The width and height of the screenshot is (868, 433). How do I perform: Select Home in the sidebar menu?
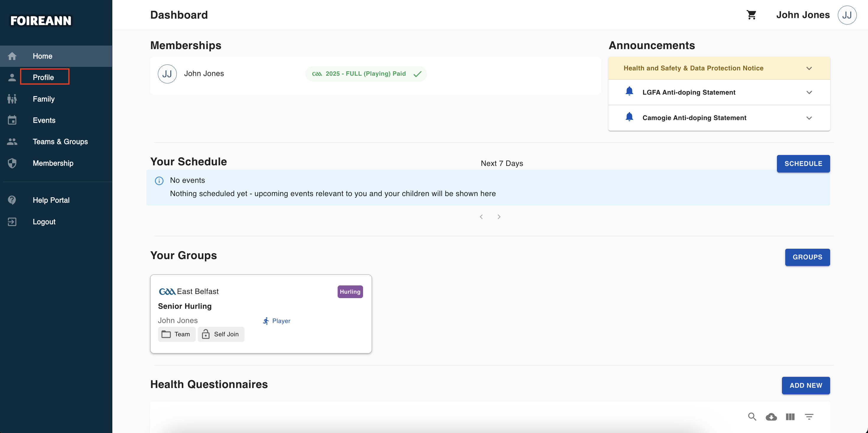coord(56,56)
